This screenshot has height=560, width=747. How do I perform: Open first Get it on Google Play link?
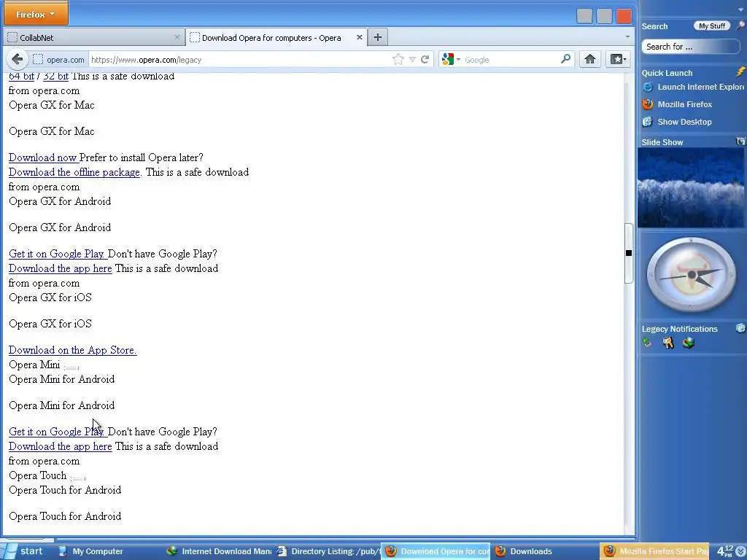(58, 254)
